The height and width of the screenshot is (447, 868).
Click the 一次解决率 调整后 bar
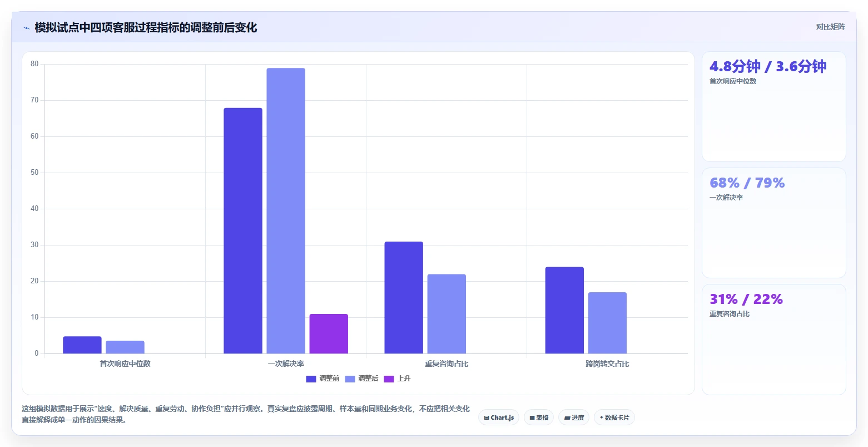[286, 211]
